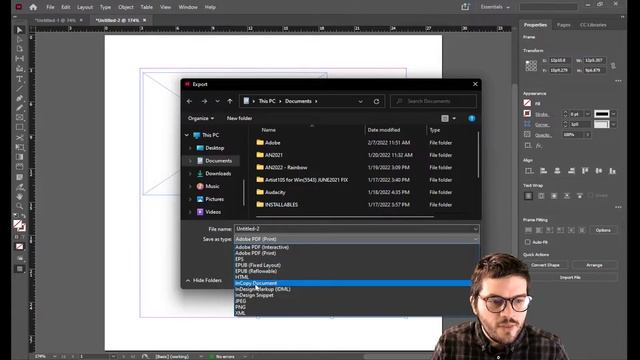Click the Align bottom edges icon
Image resolution: width=640 pixels, height=360 pixels.
pyautogui.click(x=612, y=171)
